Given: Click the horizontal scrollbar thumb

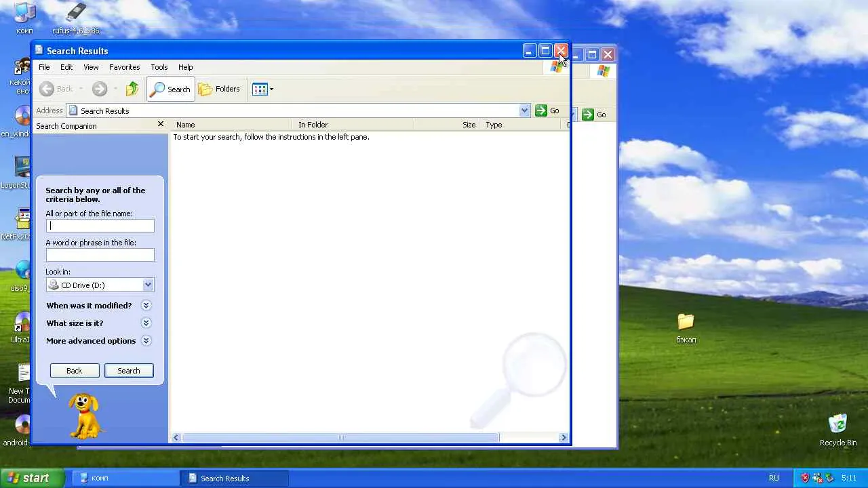Looking at the screenshot, I should tap(340, 438).
